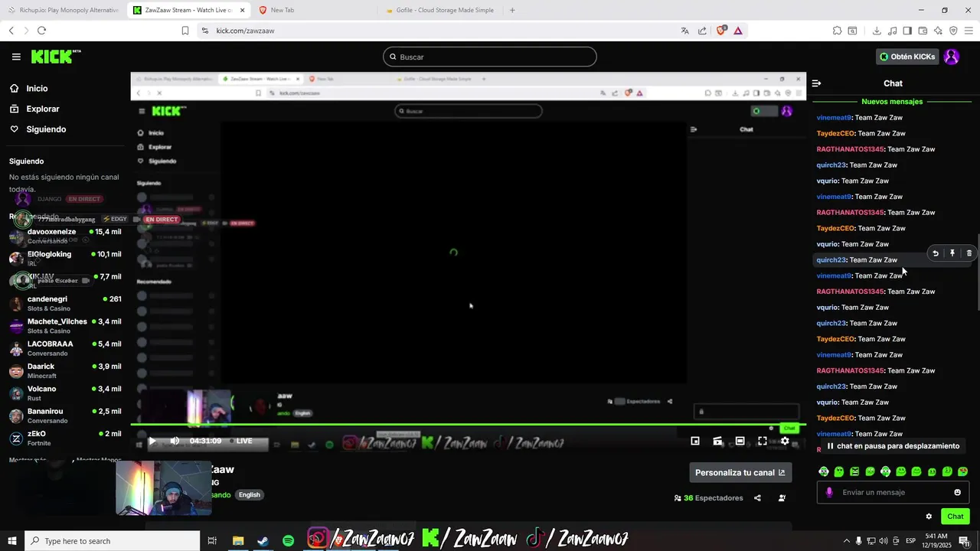Open browser downloads icon
Image resolution: width=980 pixels, height=551 pixels.
tap(877, 31)
